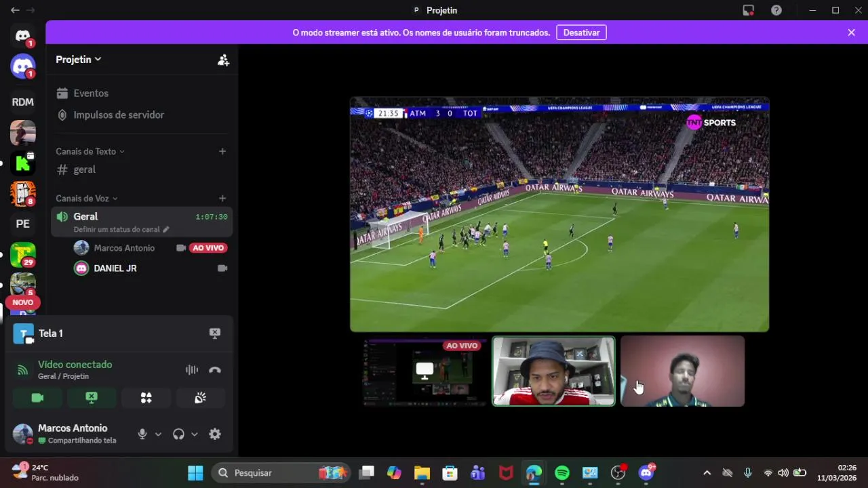Image resolution: width=868 pixels, height=488 pixels.
Task: Dismiss the streamer mode banner
Action: point(851,33)
